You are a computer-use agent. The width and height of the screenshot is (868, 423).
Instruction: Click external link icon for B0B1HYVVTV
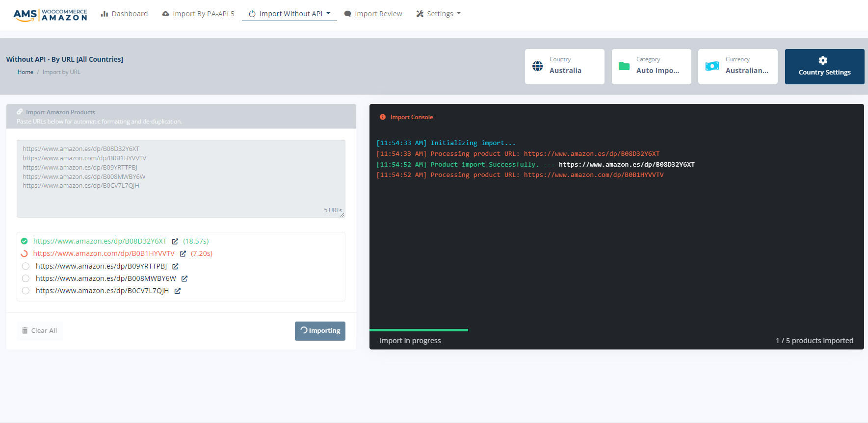(183, 253)
